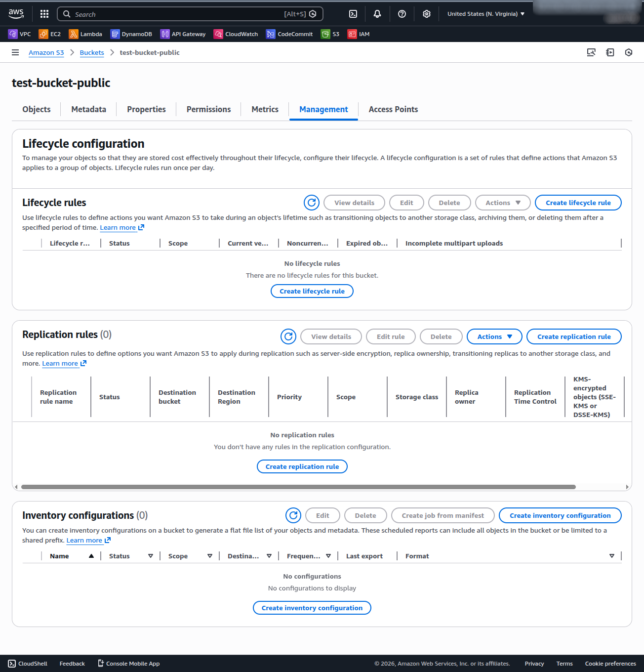Expand the Replication rules Actions dropdown
The image size is (644, 672).
494,336
